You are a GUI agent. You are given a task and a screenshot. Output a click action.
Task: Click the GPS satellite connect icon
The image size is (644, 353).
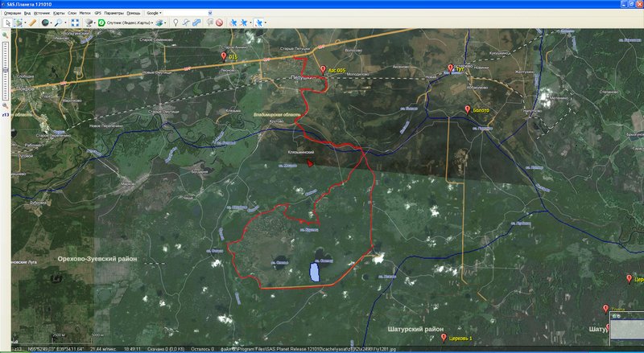tap(233, 23)
